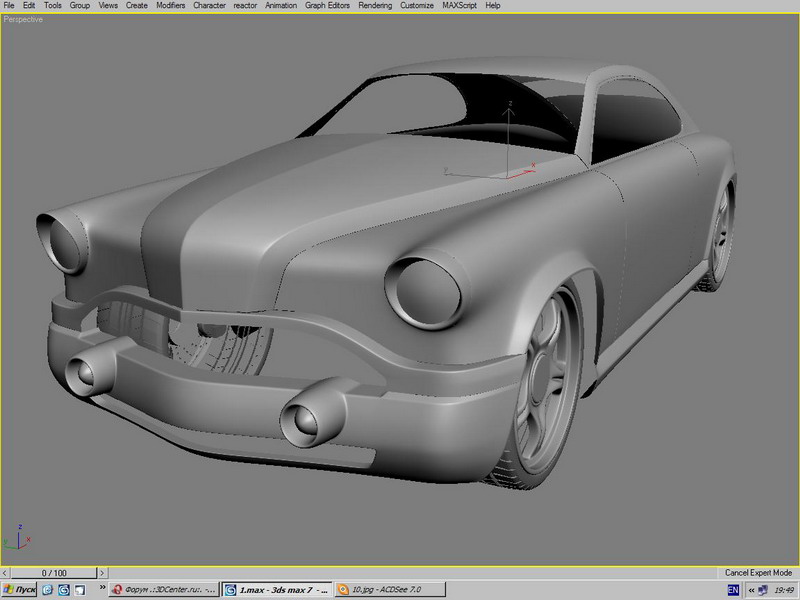Screen dimensions: 800x600
Task: Open the Group menu
Action: click(x=80, y=6)
